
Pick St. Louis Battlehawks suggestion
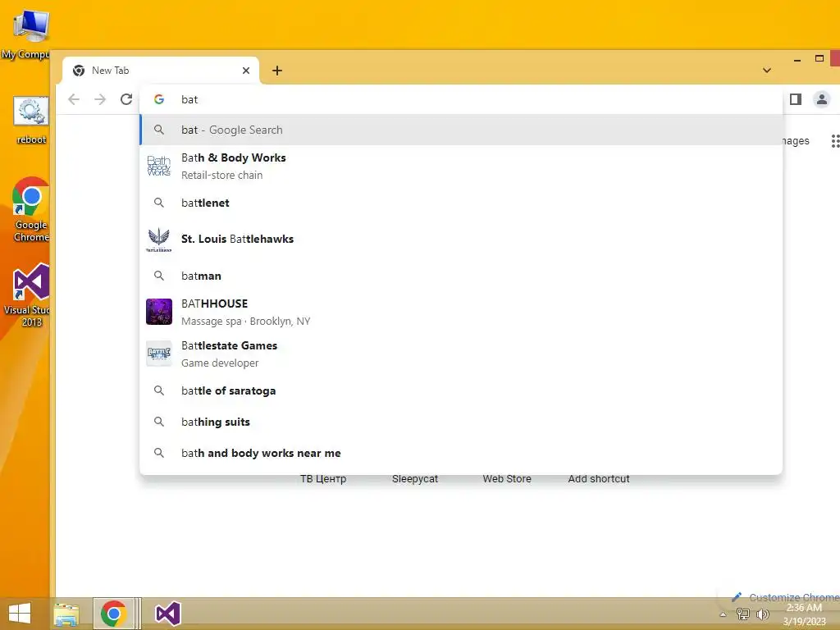tap(461, 239)
